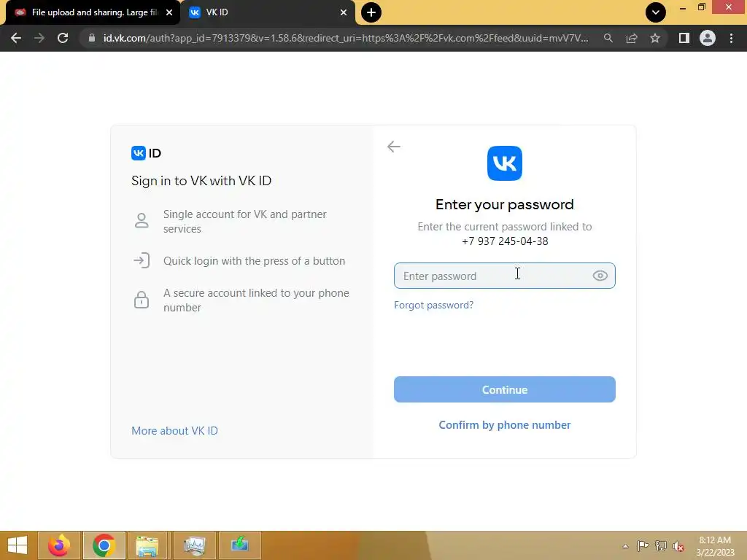Close the File upload and sharing tab
This screenshot has width=747, height=560.
click(x=169, y=12)
